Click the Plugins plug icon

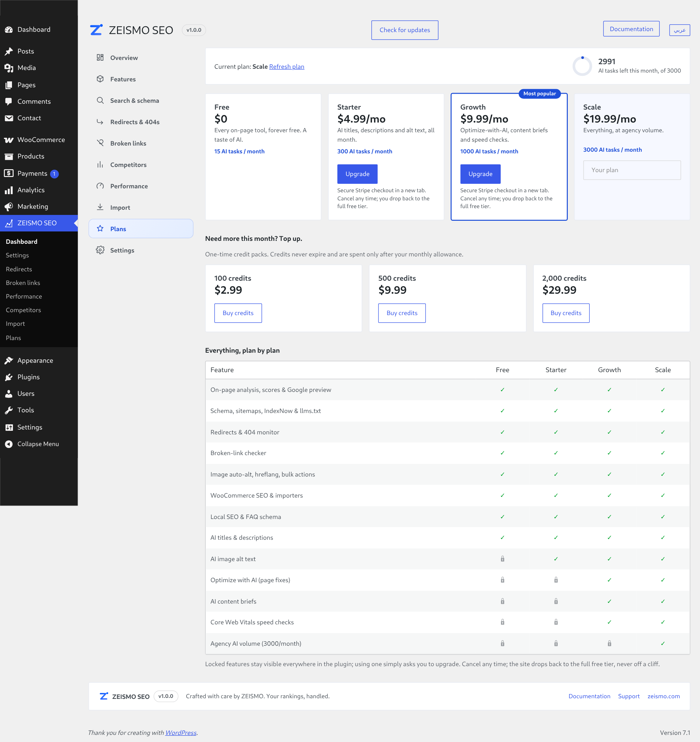pos(9,377)
